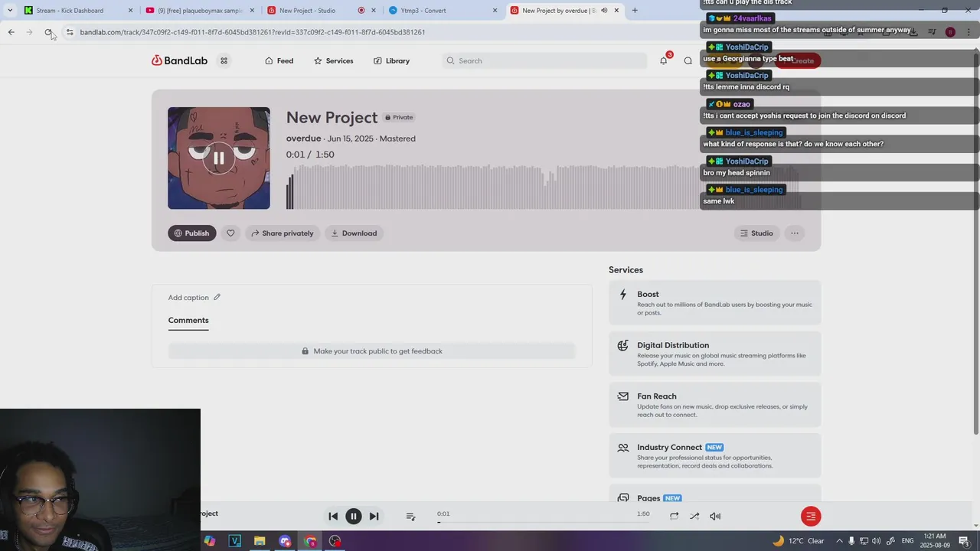The height and width of the screenshot is (551, 980).
Task: Open Digital Distribution service
Action: coord(715,354)
